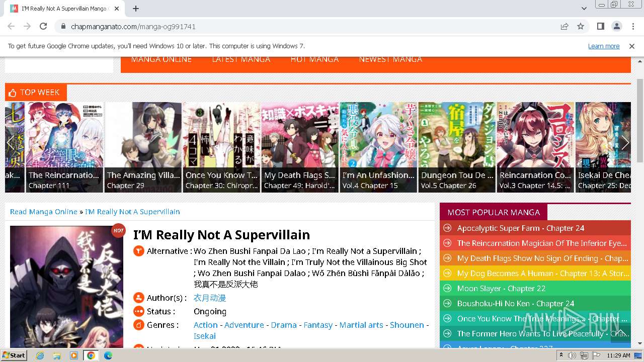Filter by the Martial arts genre

tap(361, 325)
